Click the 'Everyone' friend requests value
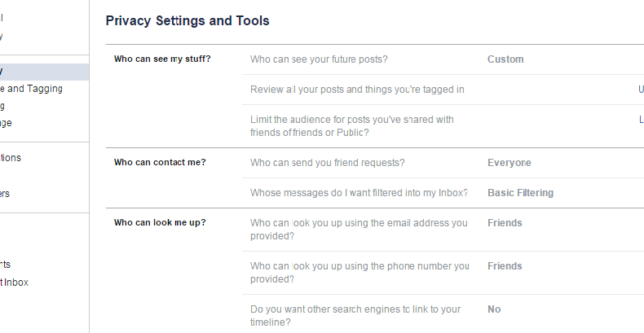 (509, 163)
